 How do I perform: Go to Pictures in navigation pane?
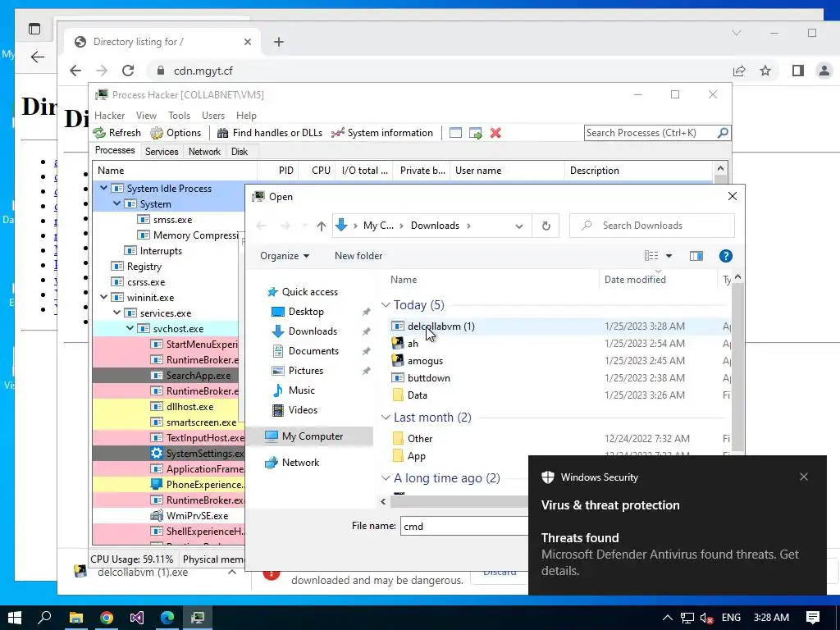point(305,371)
